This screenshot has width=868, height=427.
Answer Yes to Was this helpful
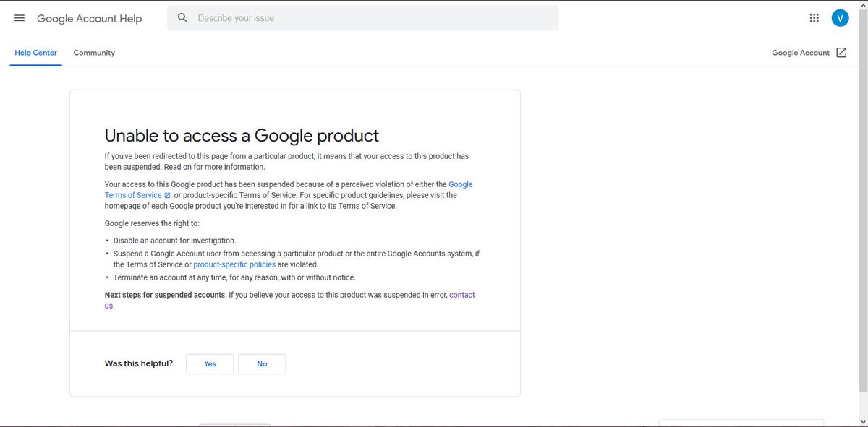(x=210, y=363)
